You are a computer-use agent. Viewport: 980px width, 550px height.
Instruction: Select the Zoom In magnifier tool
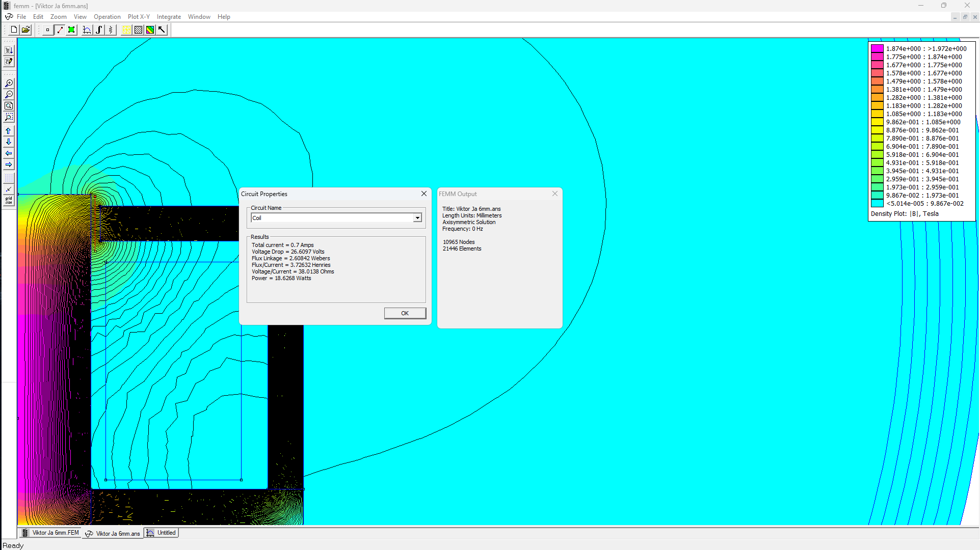pos(9,83)
